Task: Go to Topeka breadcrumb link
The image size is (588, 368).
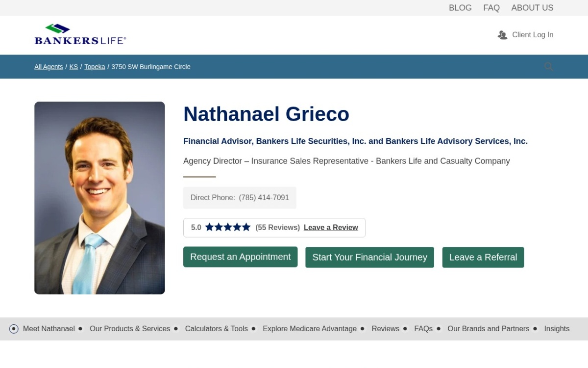Action: tap(95, 67)
